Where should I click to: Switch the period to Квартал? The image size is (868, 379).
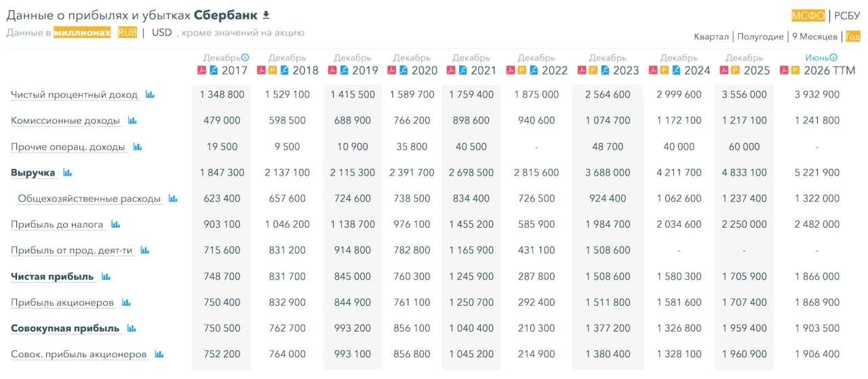(x=711, y=37)
